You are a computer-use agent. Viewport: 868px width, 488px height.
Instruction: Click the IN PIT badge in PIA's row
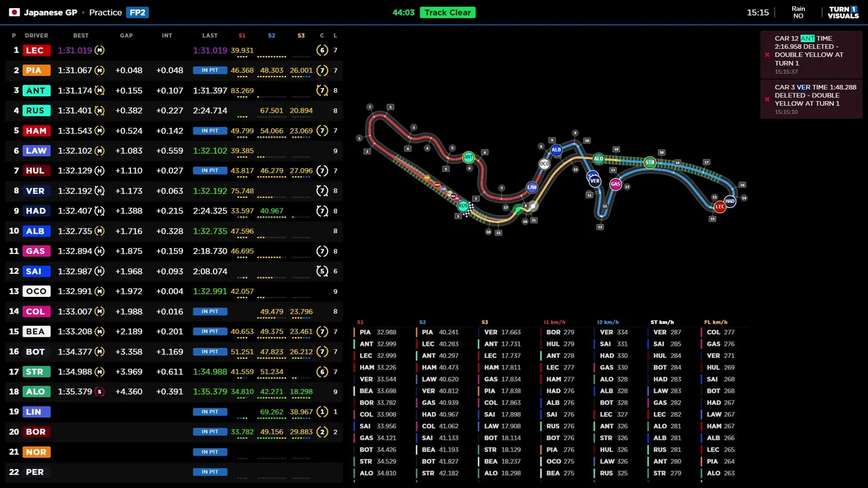coord(210,70)
